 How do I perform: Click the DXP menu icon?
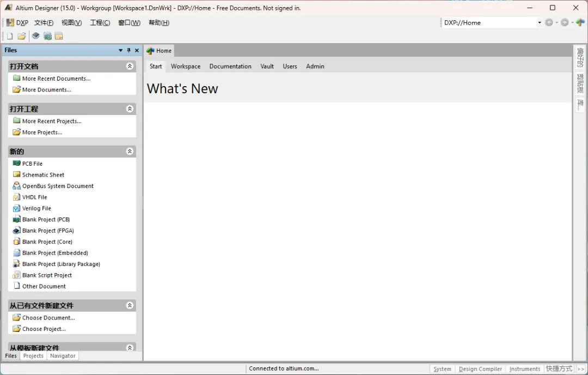point(10,22)
